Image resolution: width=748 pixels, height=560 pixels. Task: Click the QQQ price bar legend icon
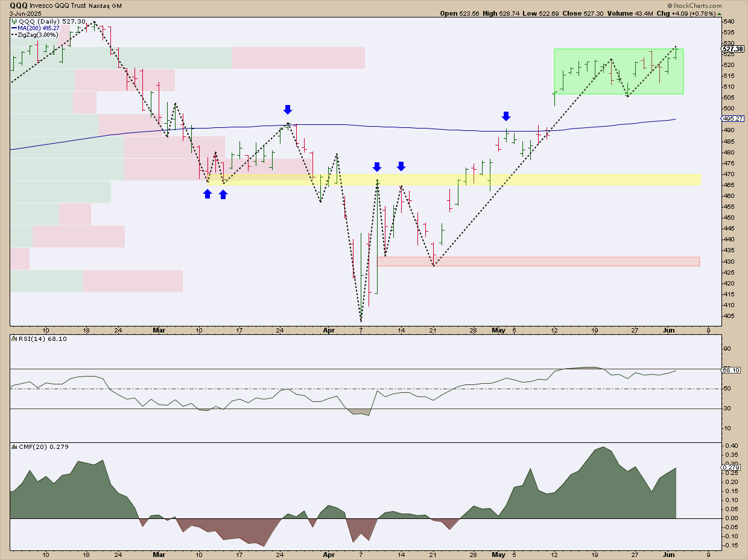tap(13, 21)
